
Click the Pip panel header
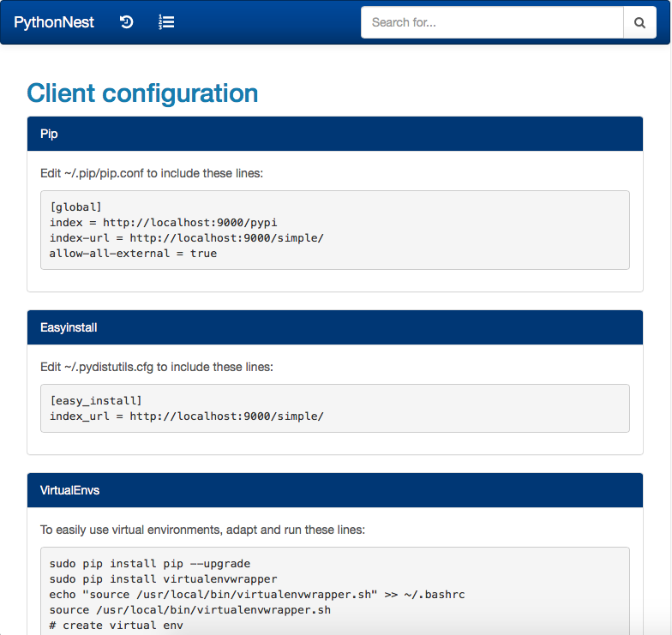coord(334,134)
